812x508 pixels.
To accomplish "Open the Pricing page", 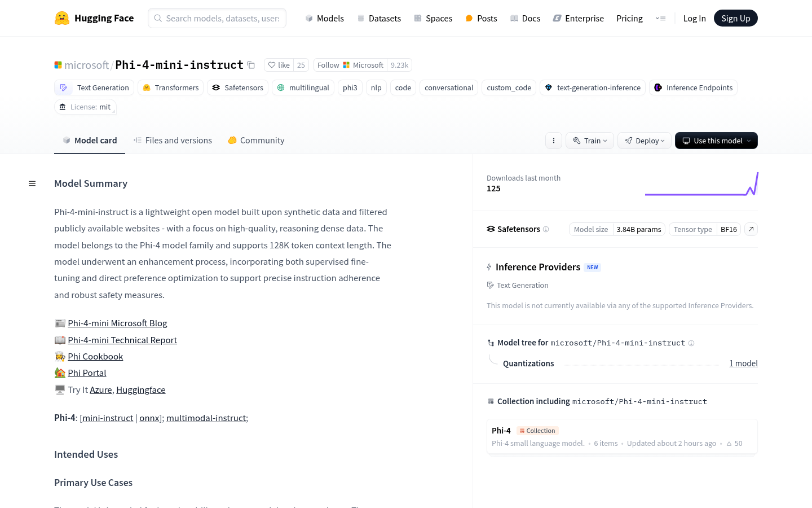I will coord(629,18).
